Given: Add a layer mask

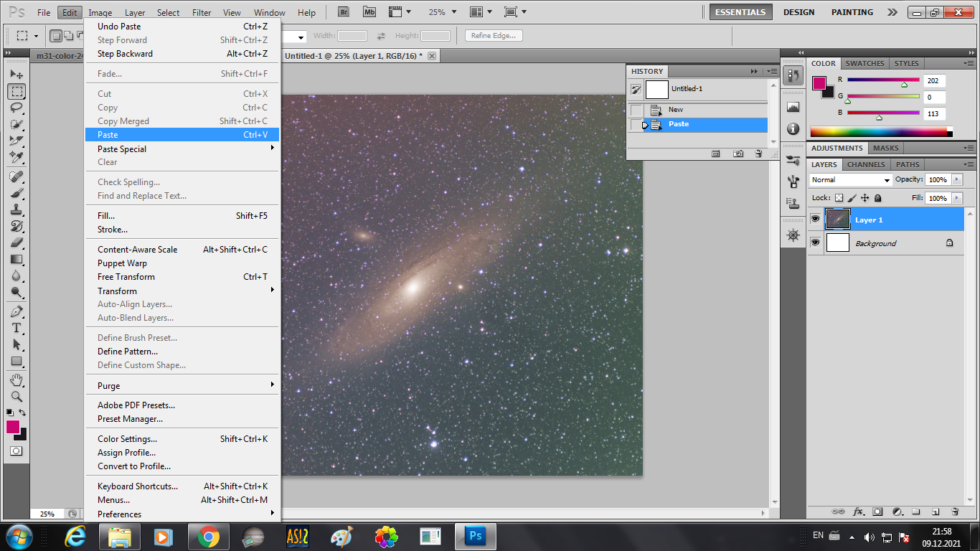Looking at the screenshot, I should 877,512.
